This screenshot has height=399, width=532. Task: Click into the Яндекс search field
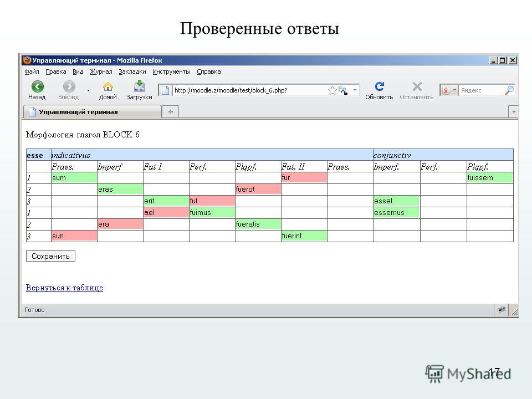(482, 90)
